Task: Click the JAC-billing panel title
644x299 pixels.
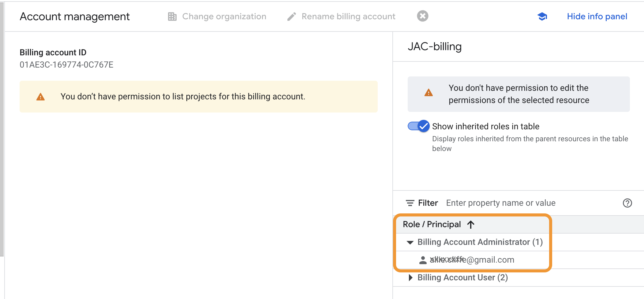Action: click(435, 46)
